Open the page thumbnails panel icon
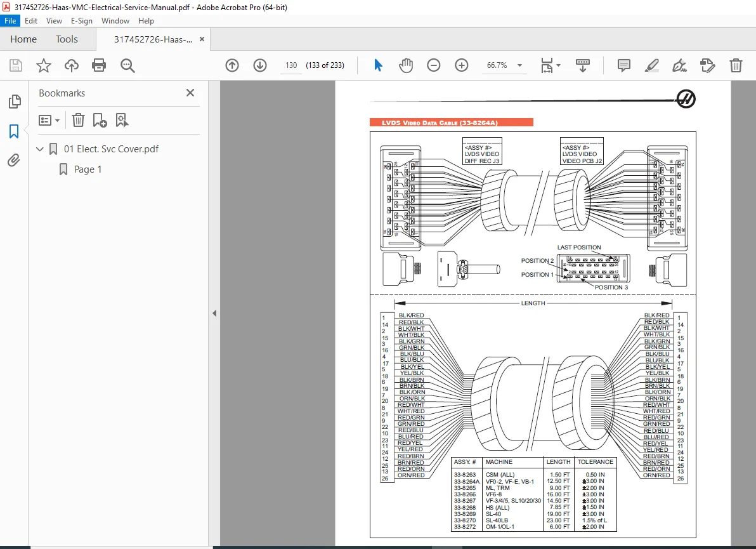The image size is (756, 549). (x=15, y=102)
